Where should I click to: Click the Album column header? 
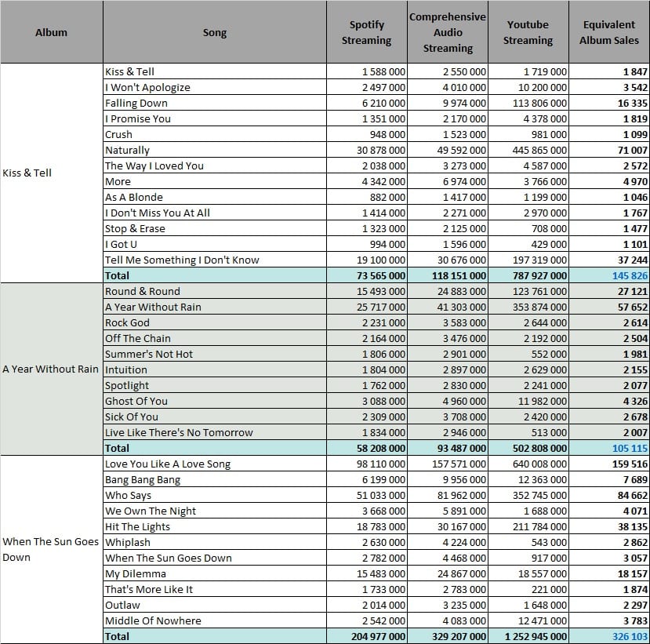click(x=52, y=32)
